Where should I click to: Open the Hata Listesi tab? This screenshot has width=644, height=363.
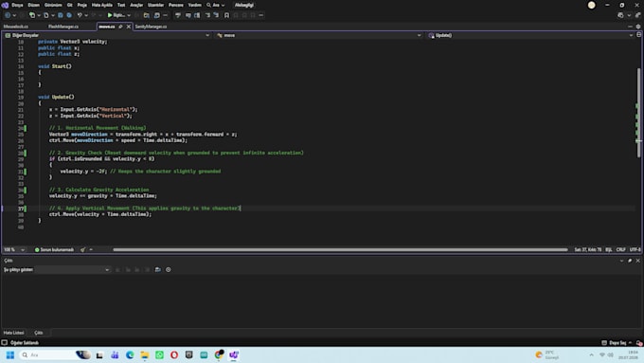point(14,333)
